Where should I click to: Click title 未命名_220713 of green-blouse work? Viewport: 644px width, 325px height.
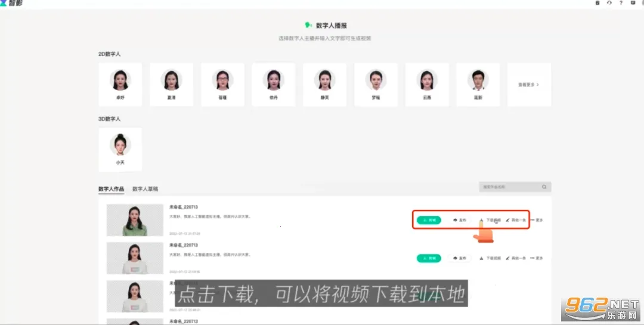tap(184, 207)
